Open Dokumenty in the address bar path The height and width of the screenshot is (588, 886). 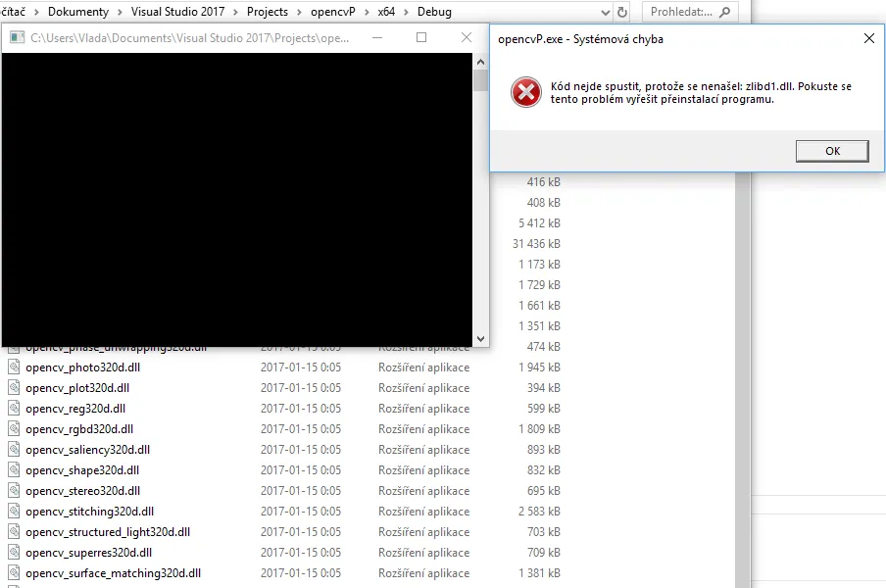tap(78, 12)
